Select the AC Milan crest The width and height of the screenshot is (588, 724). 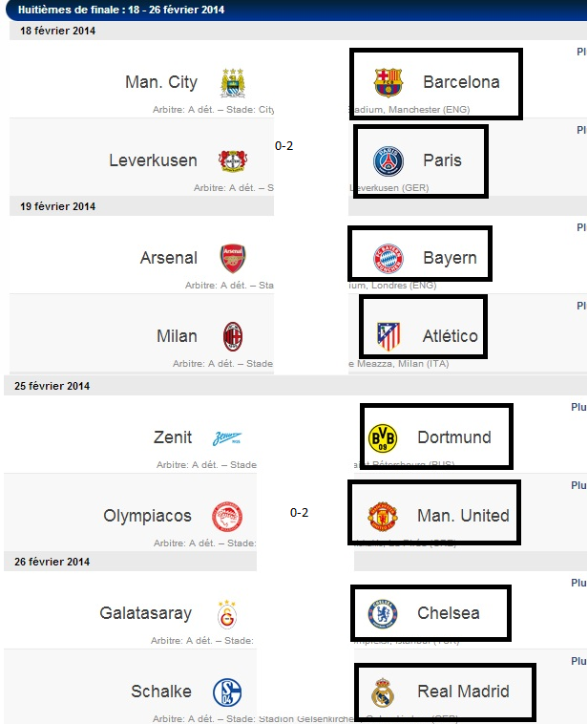(233, 336)
